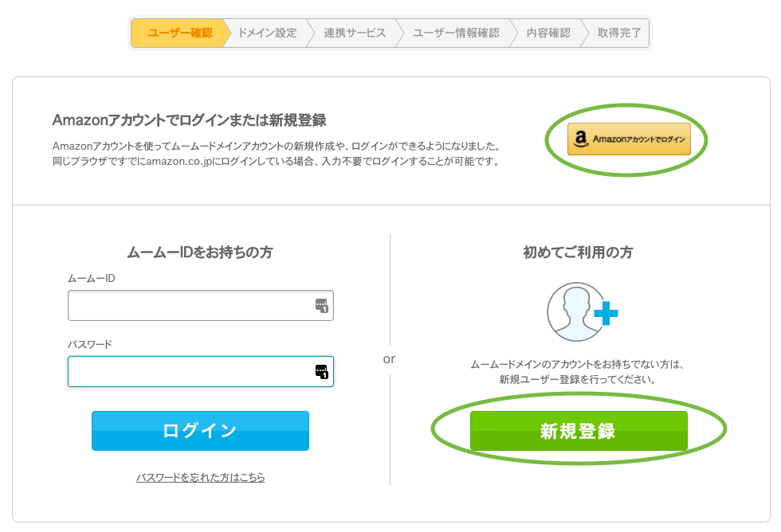
Task: Click the blue ログイン button
Action: [x=200, y=431]
